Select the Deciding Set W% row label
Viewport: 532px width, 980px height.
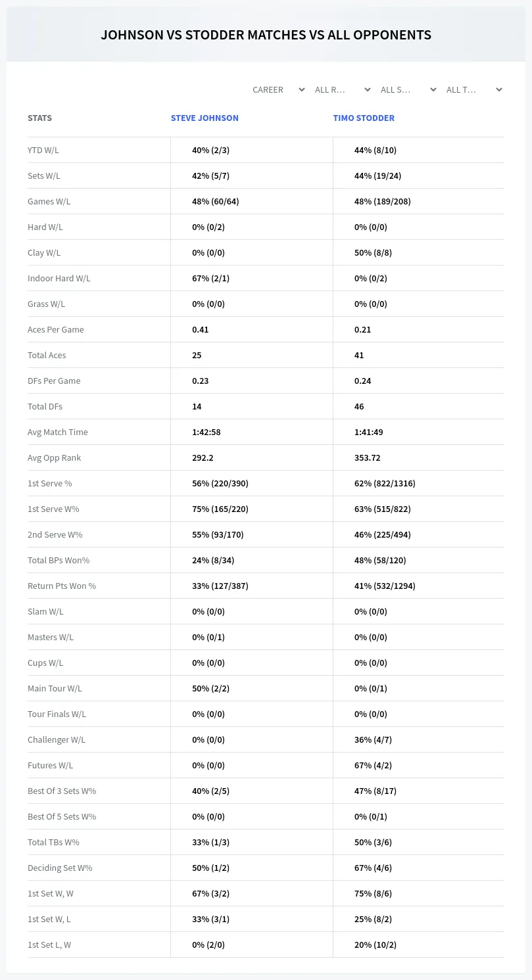tap(60, 868)
